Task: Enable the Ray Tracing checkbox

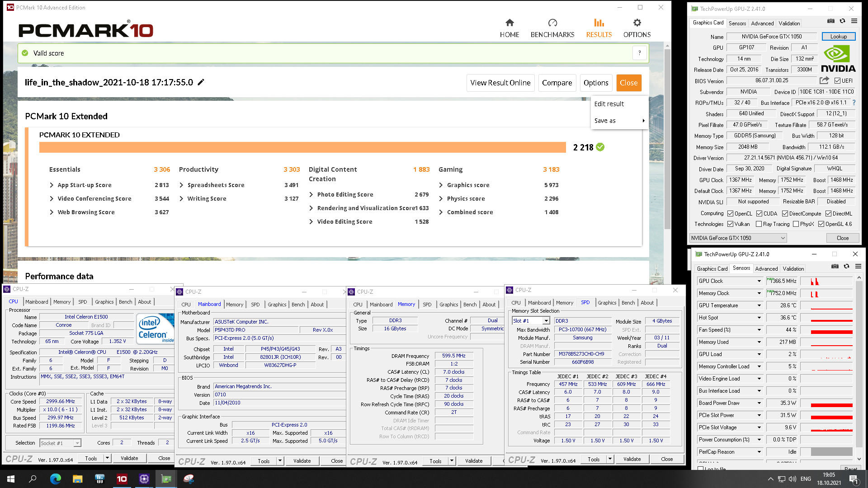Action: click(759, 224)
